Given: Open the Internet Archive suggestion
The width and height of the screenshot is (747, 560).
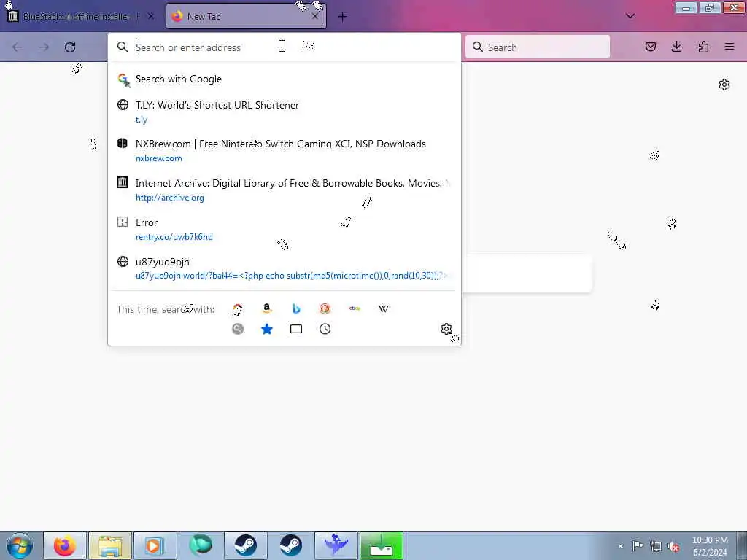Looking at the screenshot, I should coord(285,190).
